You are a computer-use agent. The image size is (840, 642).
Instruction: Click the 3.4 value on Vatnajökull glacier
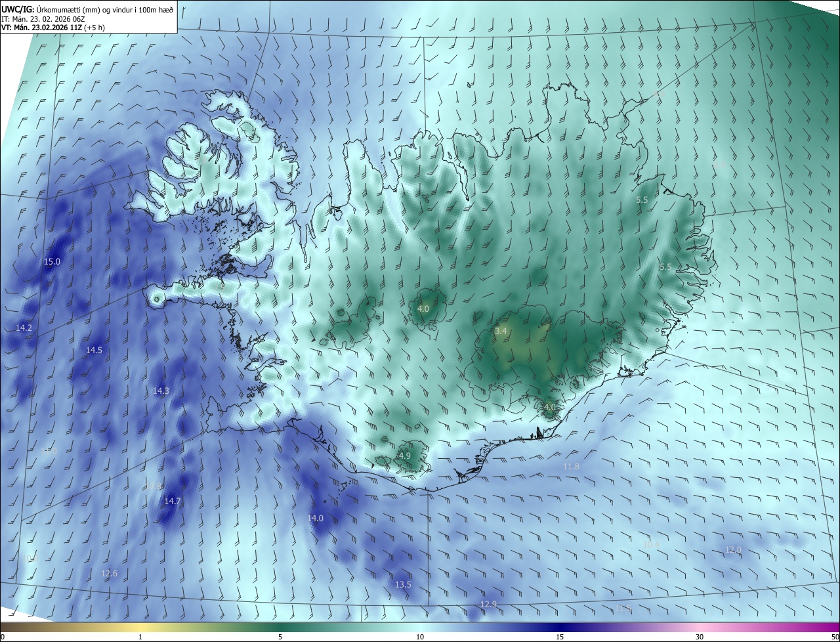(x=501, y=332)
